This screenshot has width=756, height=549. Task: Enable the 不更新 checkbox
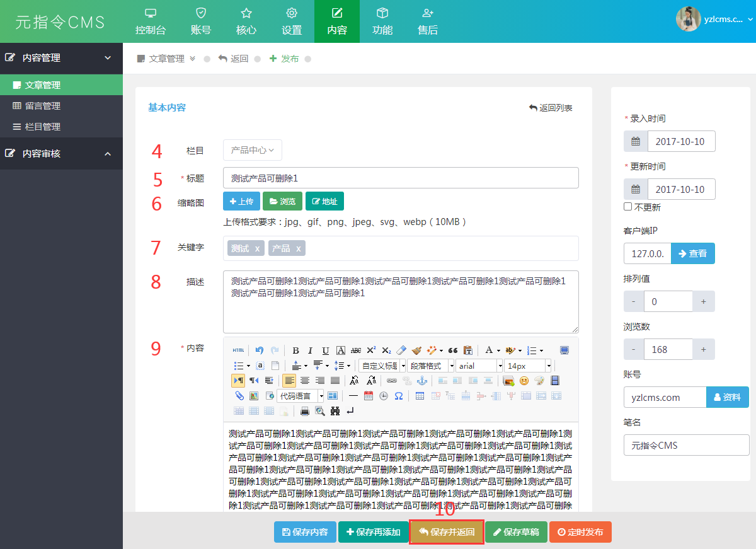tap(627, 207)
